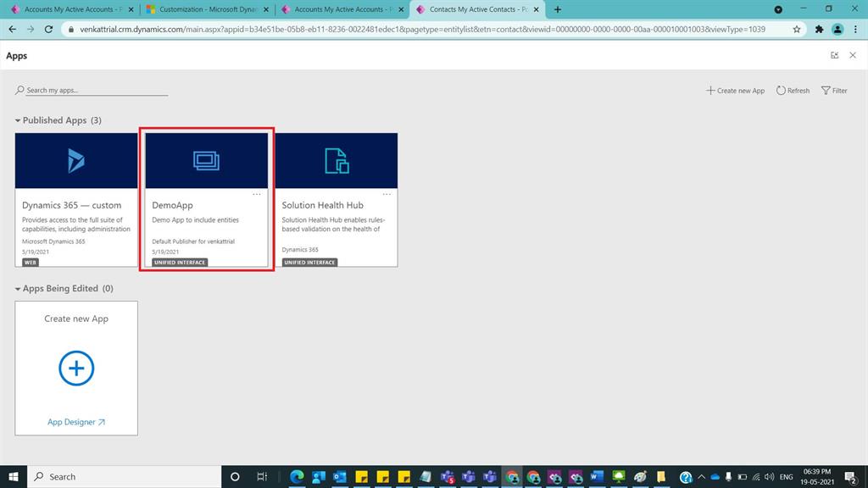The image size is (868, 488).
Task: Click the Create new App button
Action: [735, 90]
